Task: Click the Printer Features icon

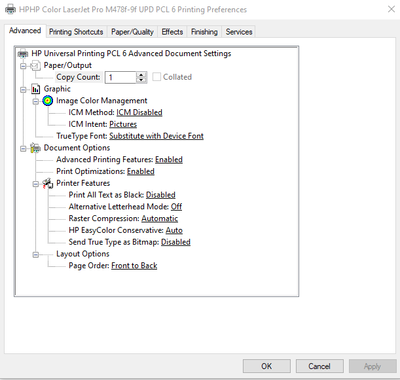Action: (48, 183)
